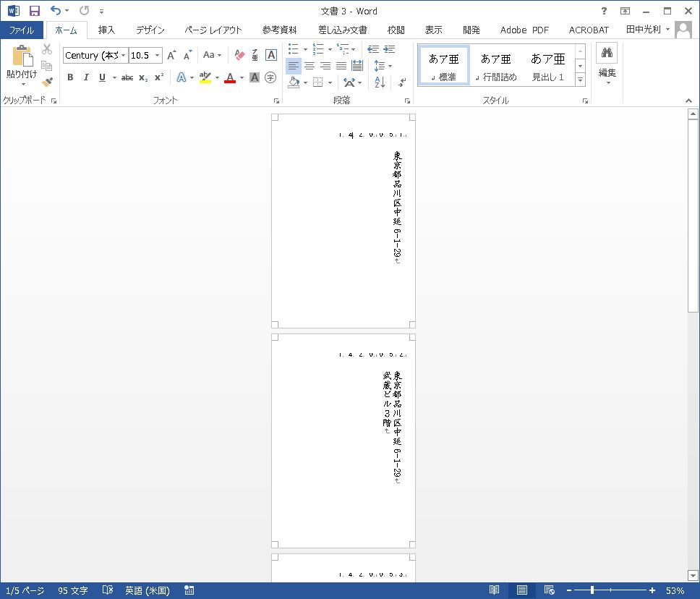This screenshot has width=700, height=599.
Task: Open the ファイル tab
Action: (x=22, y=30)
